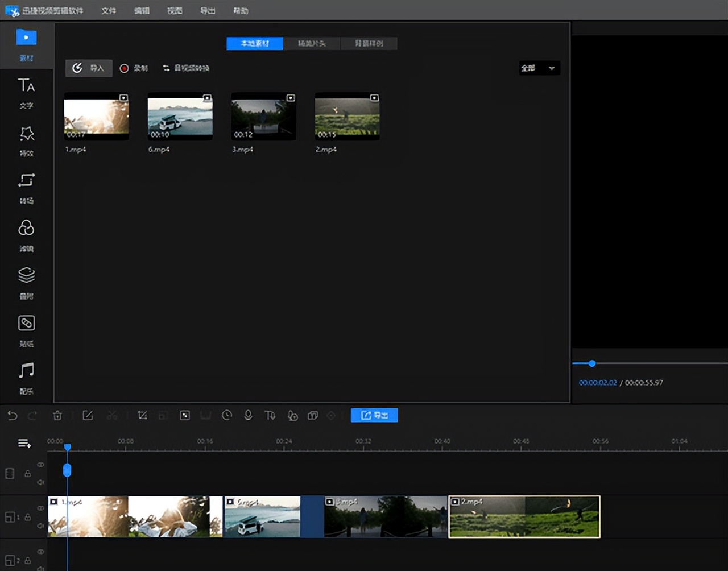Open the add-track list icon above the tracks
The width and height of the screenshot is (728, 571).
pos(24,444)
